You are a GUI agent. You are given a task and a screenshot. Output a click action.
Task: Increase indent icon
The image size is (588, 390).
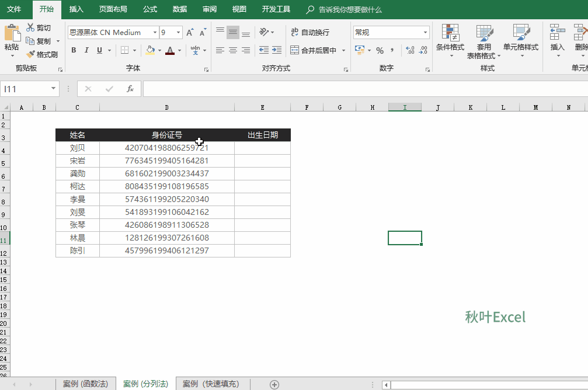tap(277, 50)
